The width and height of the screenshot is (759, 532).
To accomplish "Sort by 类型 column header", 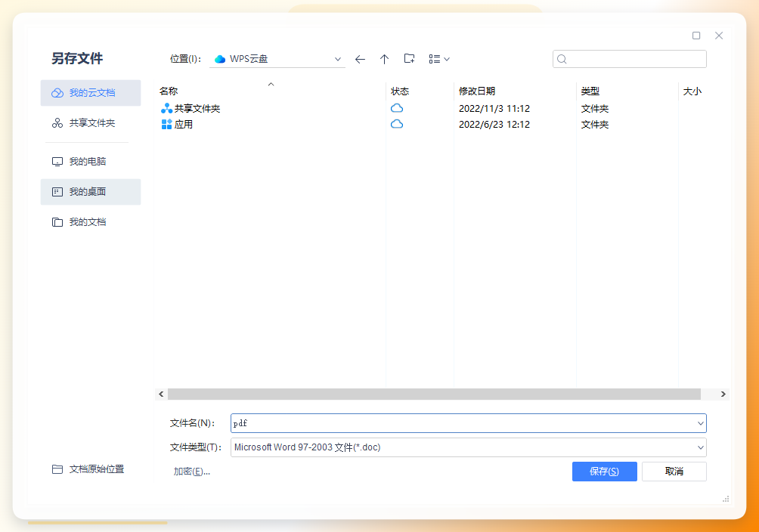I will pyautogui.click(x=590, y=91).
